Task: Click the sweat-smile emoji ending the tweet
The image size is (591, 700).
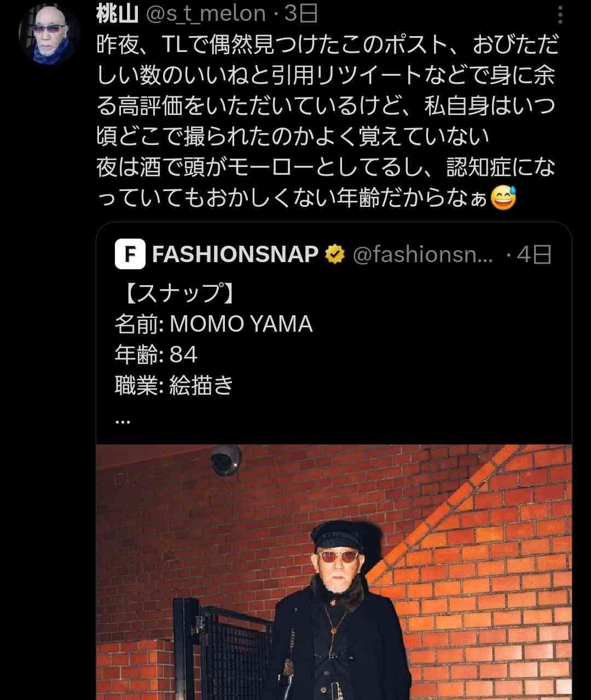Action: 503,198
